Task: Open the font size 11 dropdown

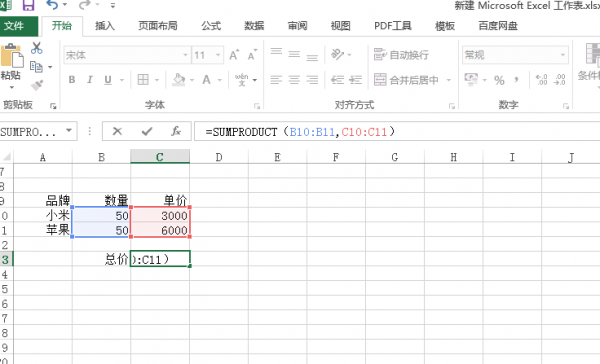Action: pyautogui.click(x=218, y=55)
